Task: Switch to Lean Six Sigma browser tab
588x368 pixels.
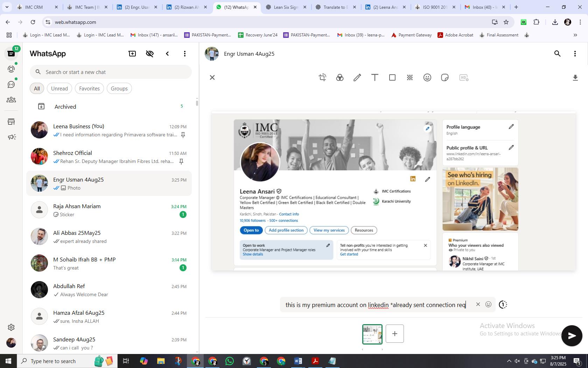Action: coord(286,7)
